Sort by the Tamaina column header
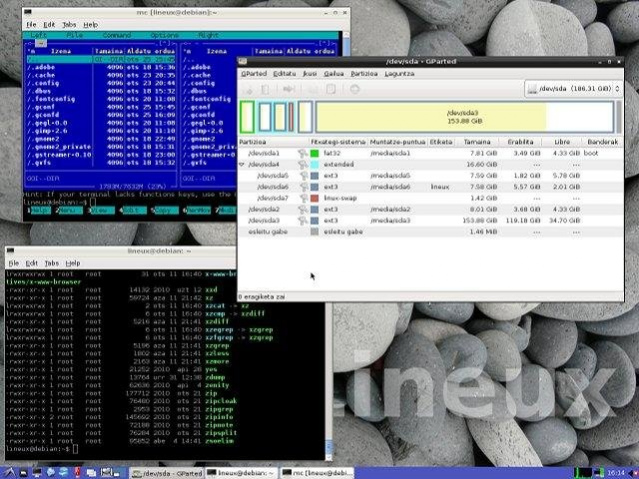This screenshot has height=479, width=639. tap(476, 142)
